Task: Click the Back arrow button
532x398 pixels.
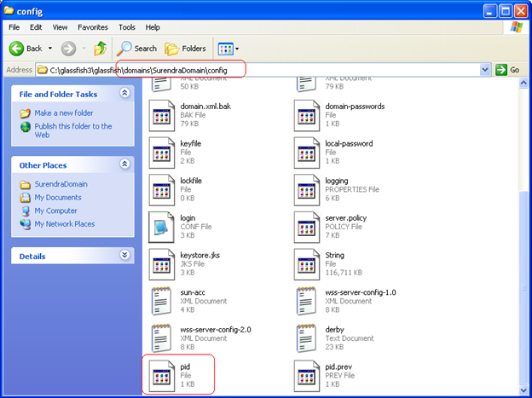Action: point(16,49)
